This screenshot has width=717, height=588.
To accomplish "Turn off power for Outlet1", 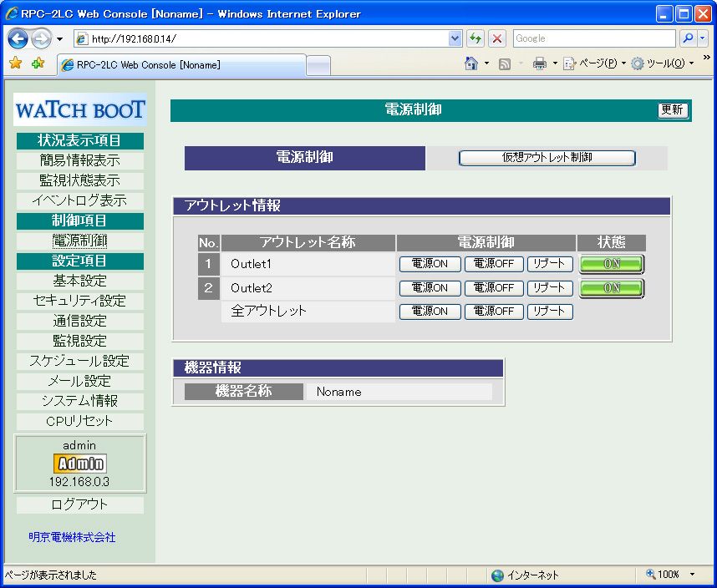I will [x=494, y=264].
